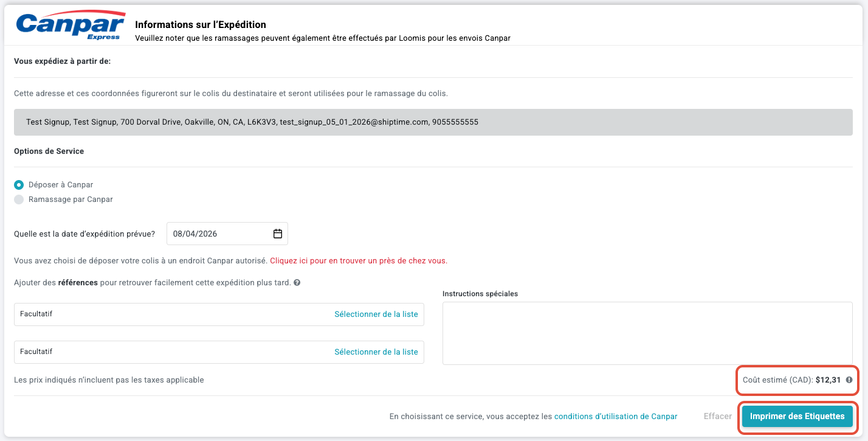Click the Canpar Express logo
868x441 pixels.
point(71,26)
